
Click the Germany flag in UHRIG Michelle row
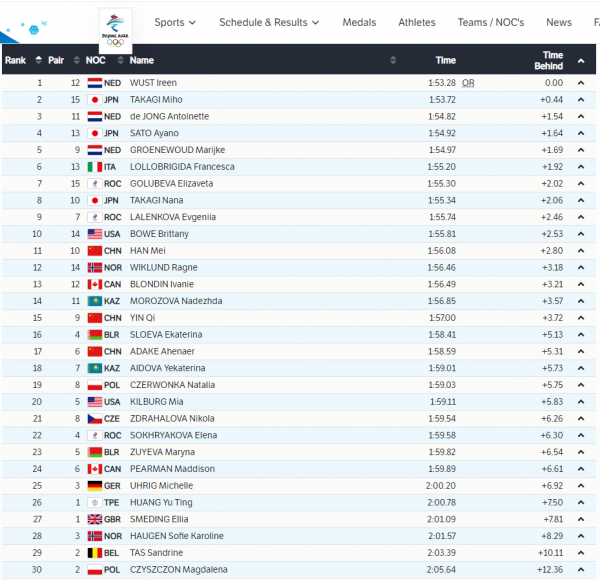point(95,486)
